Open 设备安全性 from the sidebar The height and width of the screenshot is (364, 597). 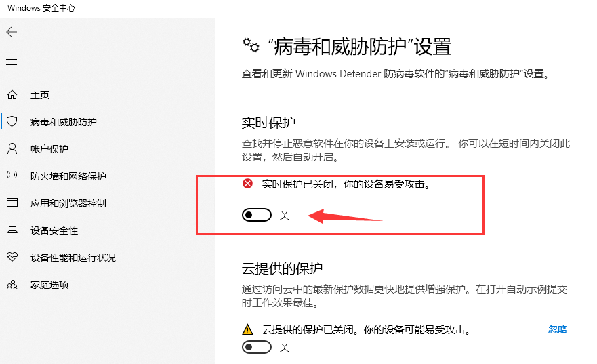tap(54, 230)
